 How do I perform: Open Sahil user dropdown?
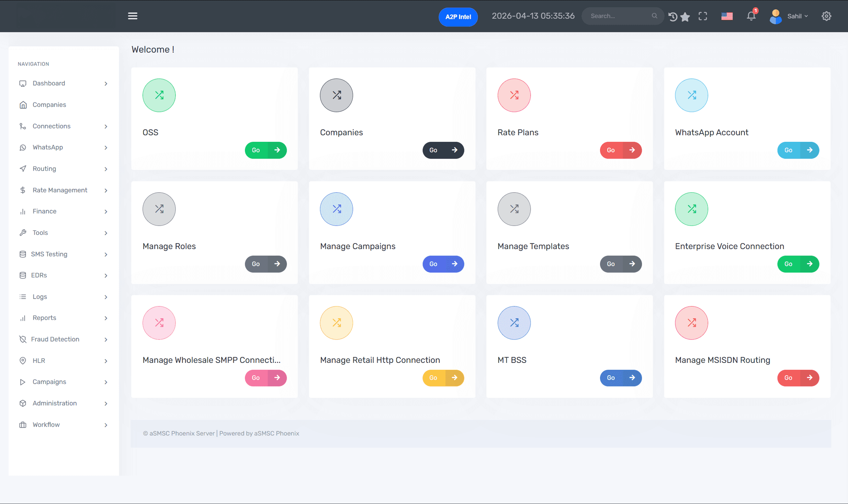[798, 16]
